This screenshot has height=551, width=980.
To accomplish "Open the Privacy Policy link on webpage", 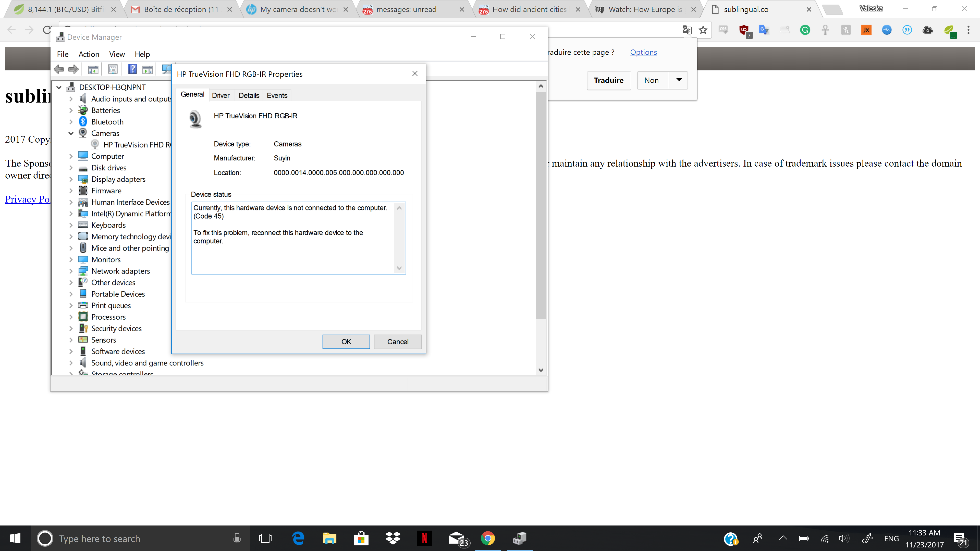I will [27, 199].
